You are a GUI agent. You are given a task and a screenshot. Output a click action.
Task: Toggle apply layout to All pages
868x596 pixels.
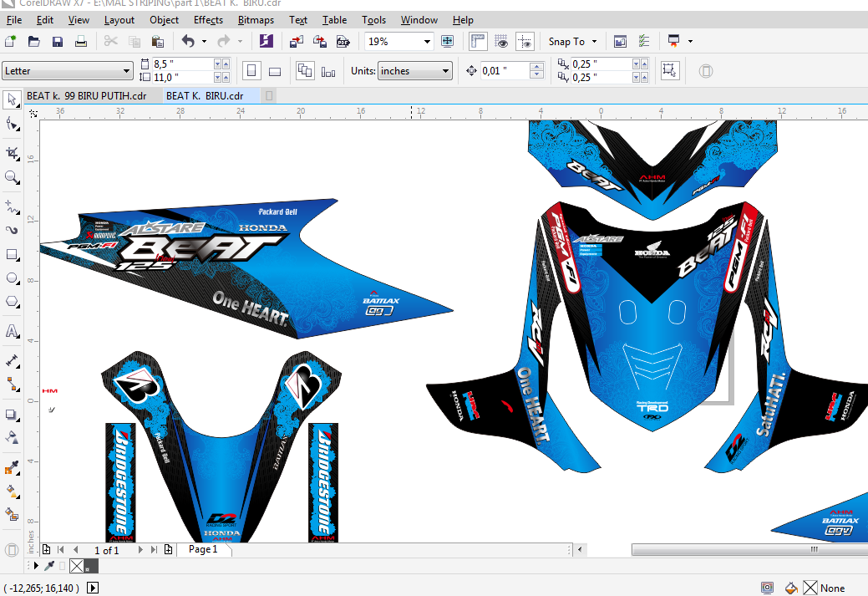tap(304, 71)
